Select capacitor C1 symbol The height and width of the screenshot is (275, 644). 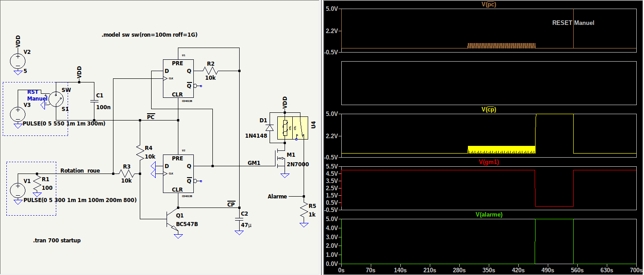[93, 101]
